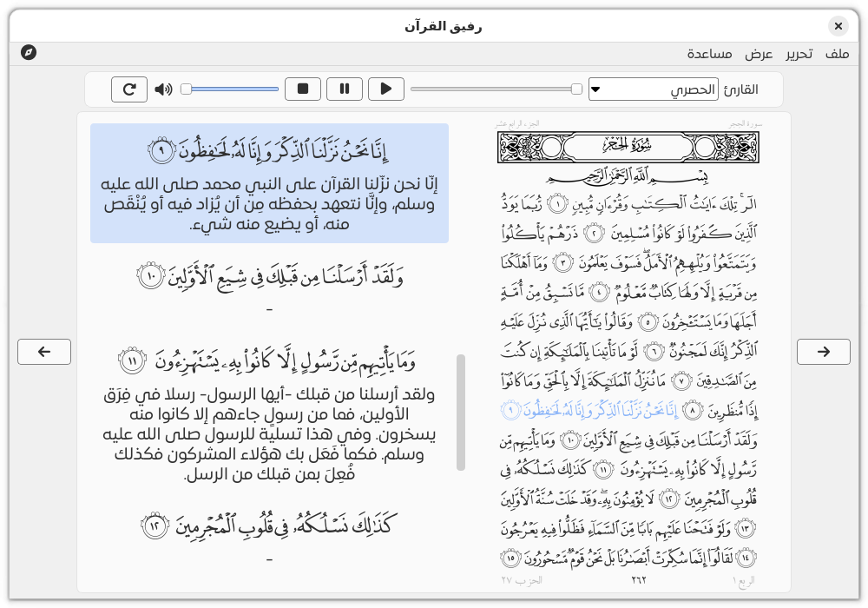The height and width of the screenshot is (608, 868).
Task: Click the play button
Action: [386, 89]
